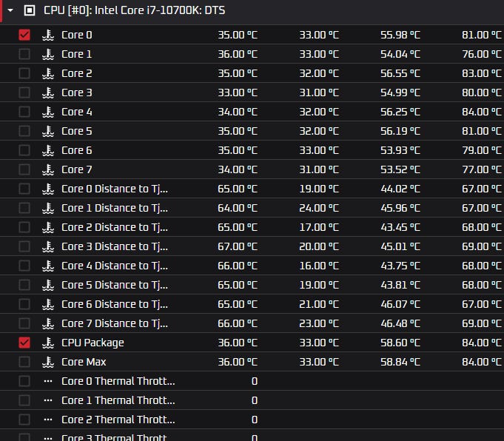Click Core 7 Distance average 46.48 °C
This screenshot has width=504, height=441.
(400, 323)
